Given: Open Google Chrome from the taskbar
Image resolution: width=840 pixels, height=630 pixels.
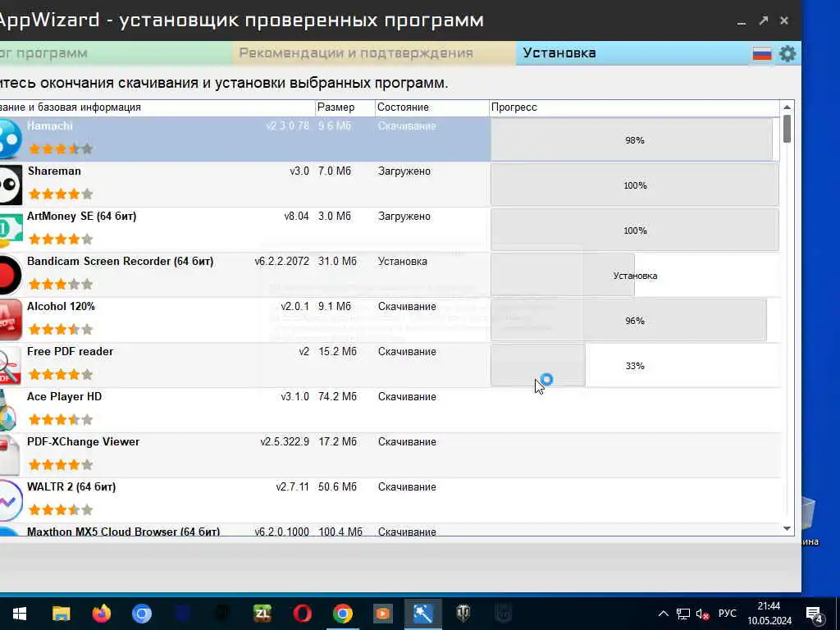Looking at the screenshot, I should (342, 614).
